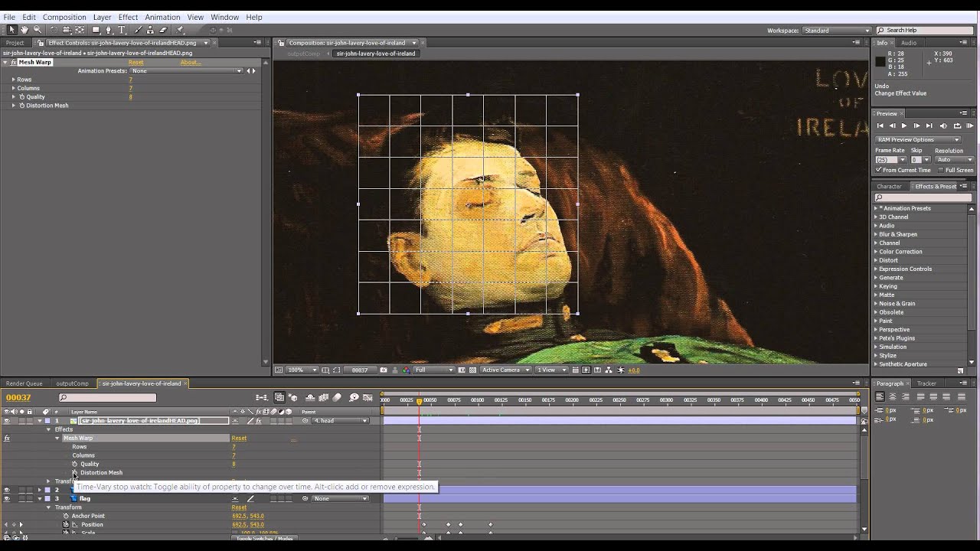
Task: Jump to first frame in Preview panel
Action: (x=880, y=126)
